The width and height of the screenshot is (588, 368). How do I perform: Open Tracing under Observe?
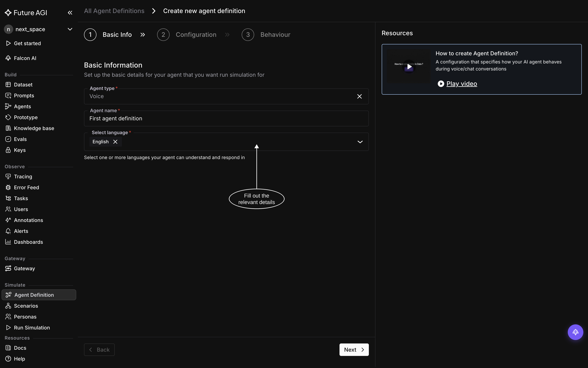(23, 177)
